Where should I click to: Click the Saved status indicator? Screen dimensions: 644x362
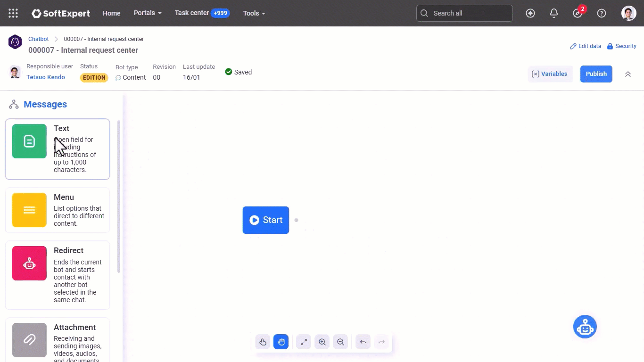tap(239, 72)
